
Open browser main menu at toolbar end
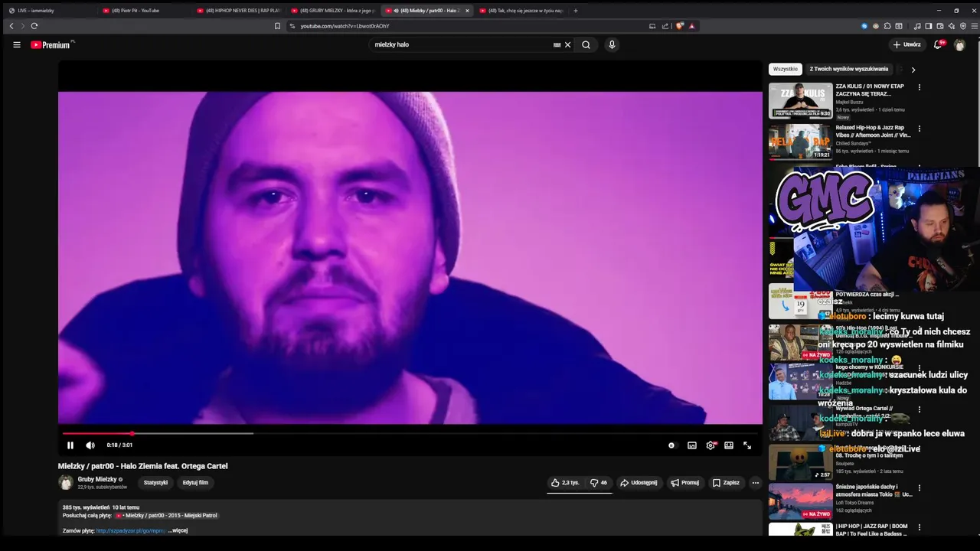tap(975, 26)
